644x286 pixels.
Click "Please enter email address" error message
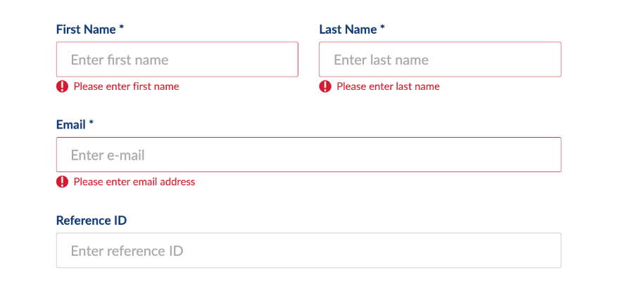[134, 182]
